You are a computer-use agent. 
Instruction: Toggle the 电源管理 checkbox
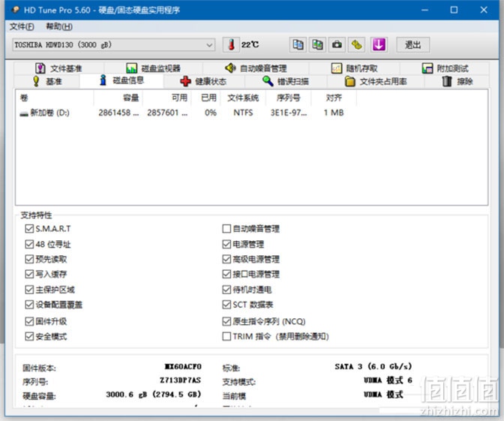[x=226, y=244]
